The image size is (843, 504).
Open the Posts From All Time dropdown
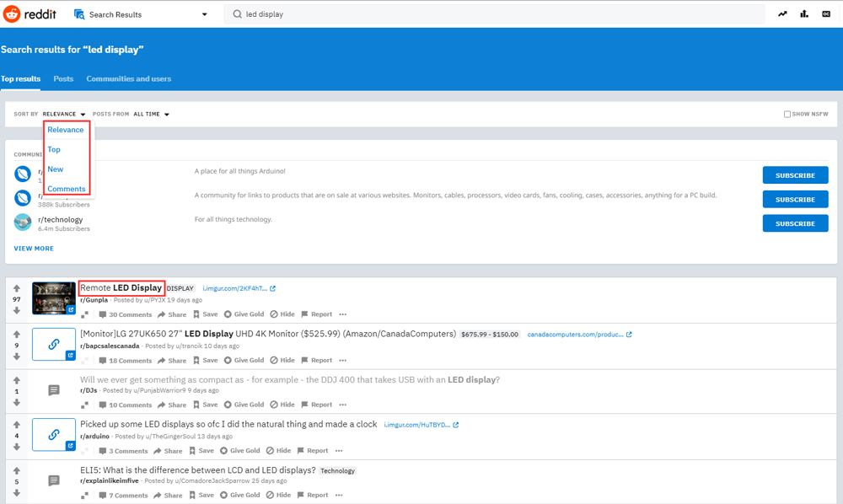pos(152,114)
